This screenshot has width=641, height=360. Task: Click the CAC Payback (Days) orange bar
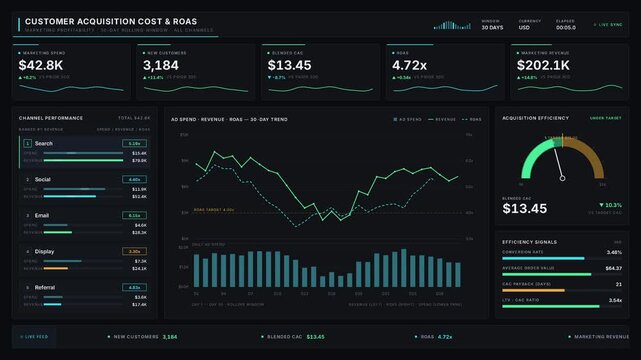pos(533,291)
